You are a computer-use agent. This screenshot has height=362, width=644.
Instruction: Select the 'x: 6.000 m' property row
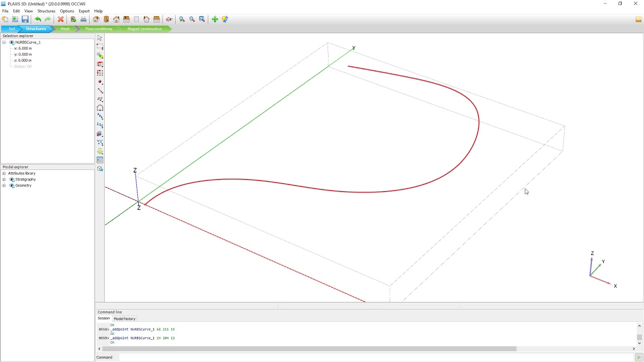23,48
